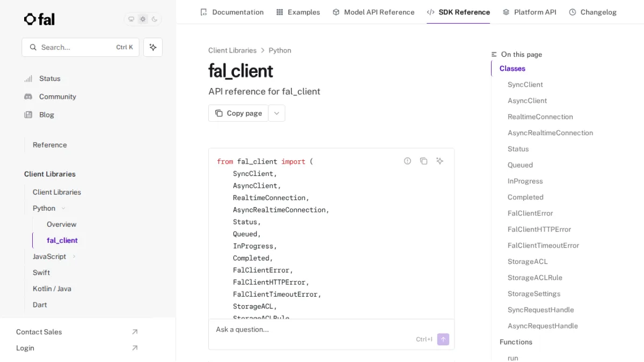
Task: Open the Client Libraries sidebar page
Action: point(57,192)
